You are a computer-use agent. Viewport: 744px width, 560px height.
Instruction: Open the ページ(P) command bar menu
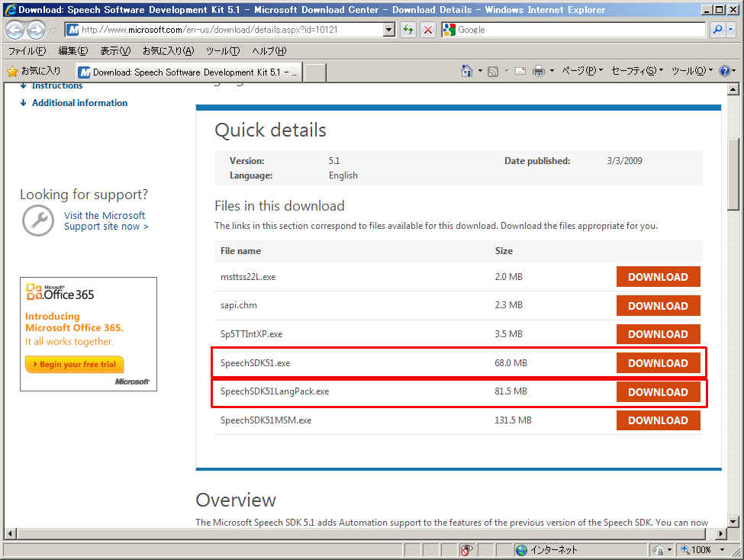[x=582, y=71]
